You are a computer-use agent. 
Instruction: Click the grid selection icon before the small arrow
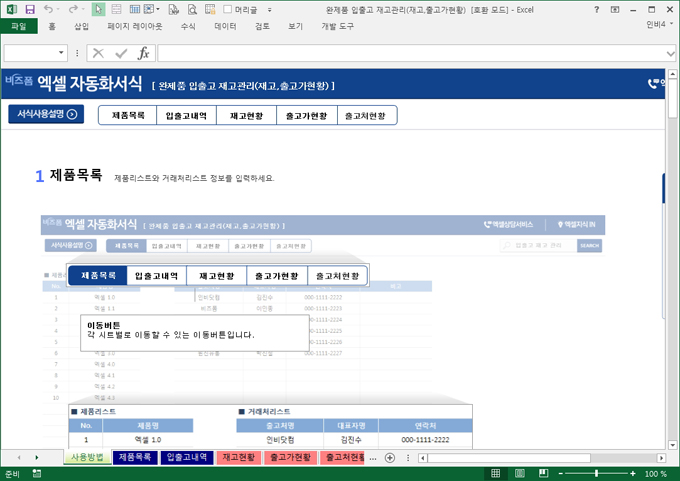[x=149, y=9]
